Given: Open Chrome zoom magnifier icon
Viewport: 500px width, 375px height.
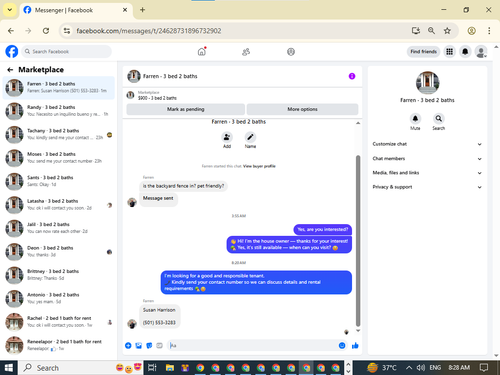Looking at the screenshot, I should [431, 31].
